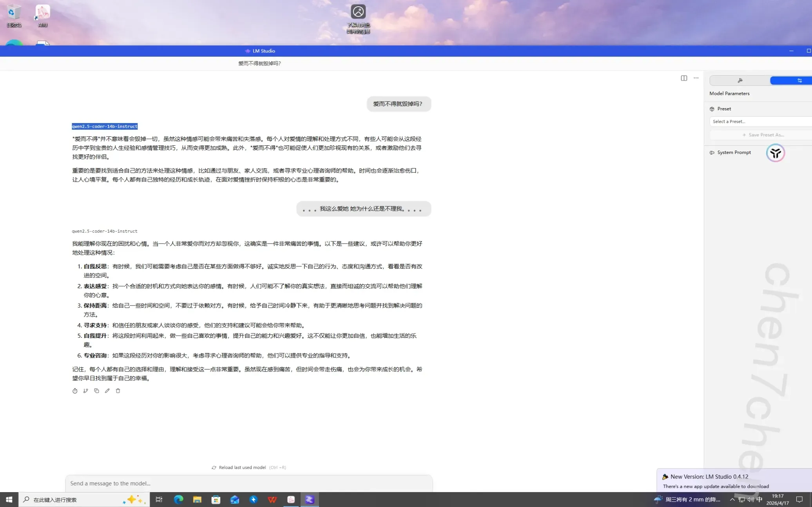Click the stopwatch stats icon below response
This screenshot has width=812, height=507.
click(75, 391)
